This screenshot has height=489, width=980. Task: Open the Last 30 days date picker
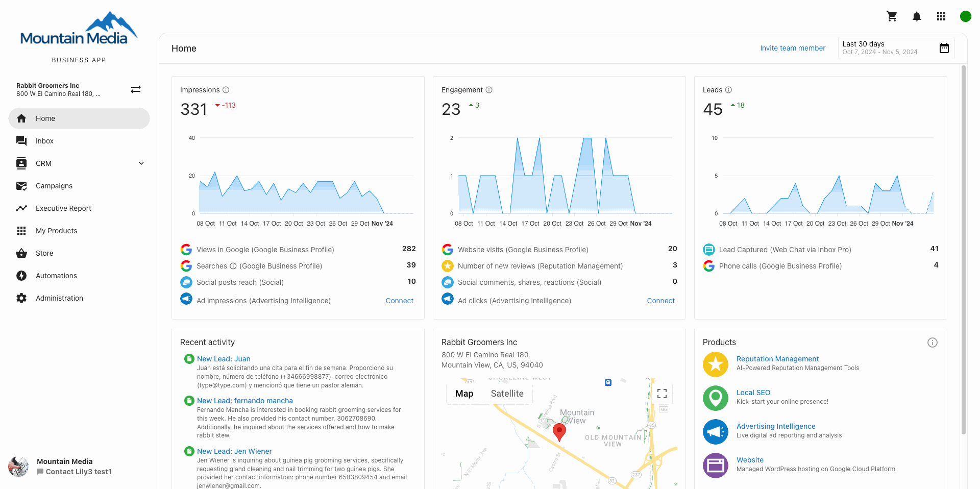tap(896, 48)
